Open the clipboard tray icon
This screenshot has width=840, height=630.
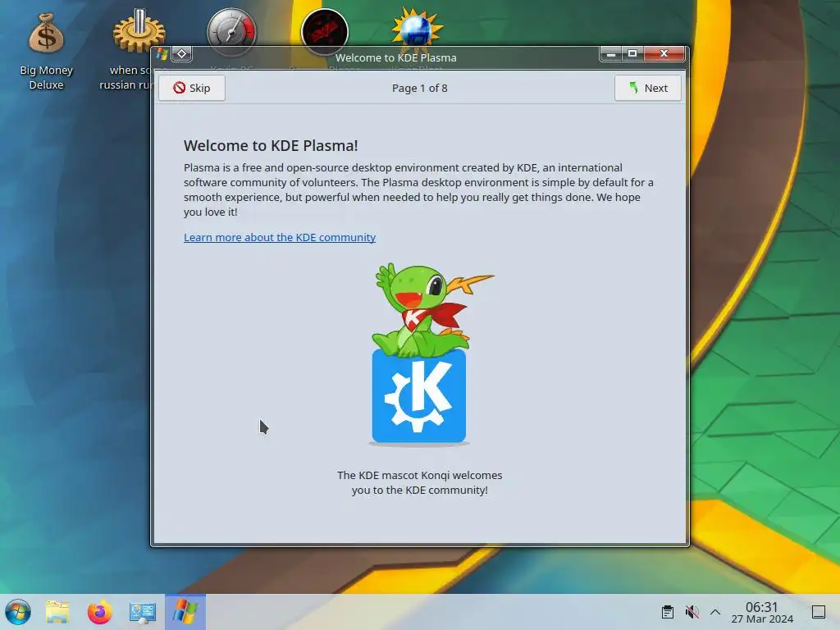coord(668,612)
